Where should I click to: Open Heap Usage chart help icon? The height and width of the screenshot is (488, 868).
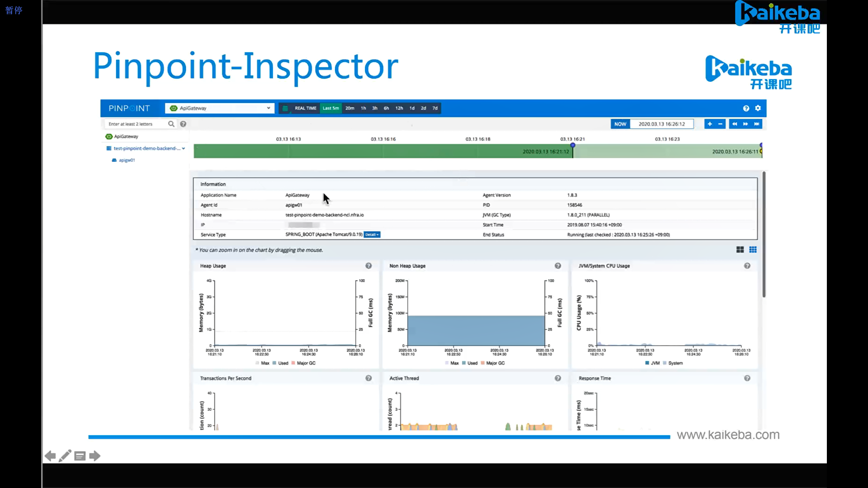(x=368, y=266)
